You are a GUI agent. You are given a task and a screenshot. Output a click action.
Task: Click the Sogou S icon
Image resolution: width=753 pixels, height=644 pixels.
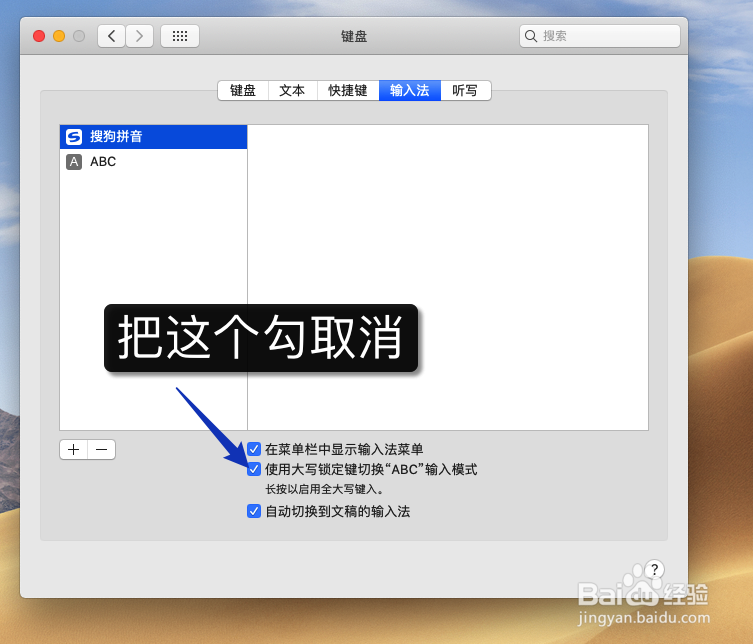click(x=74, y=137)
